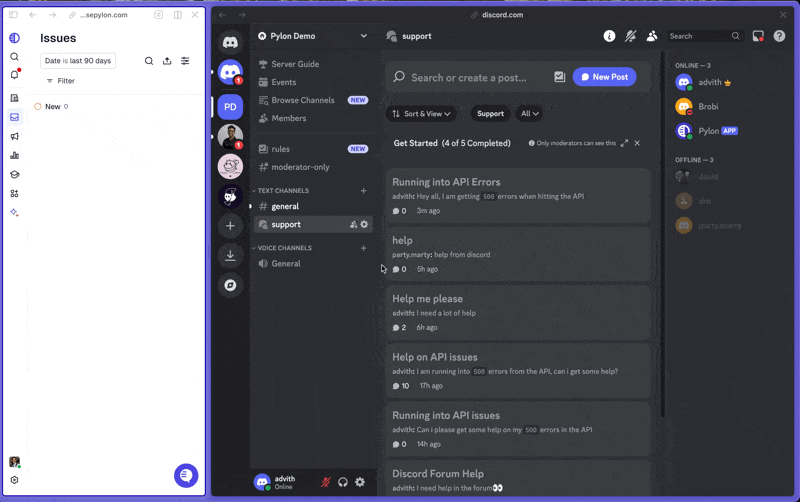800x502 pixels.
Task: Open advith user panel avatar
Action: point(262,482)
